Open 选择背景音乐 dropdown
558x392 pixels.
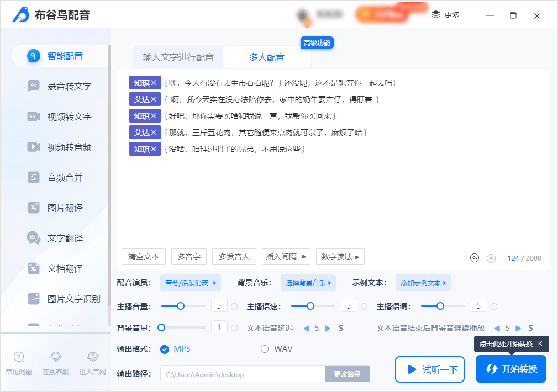point(308,283)
